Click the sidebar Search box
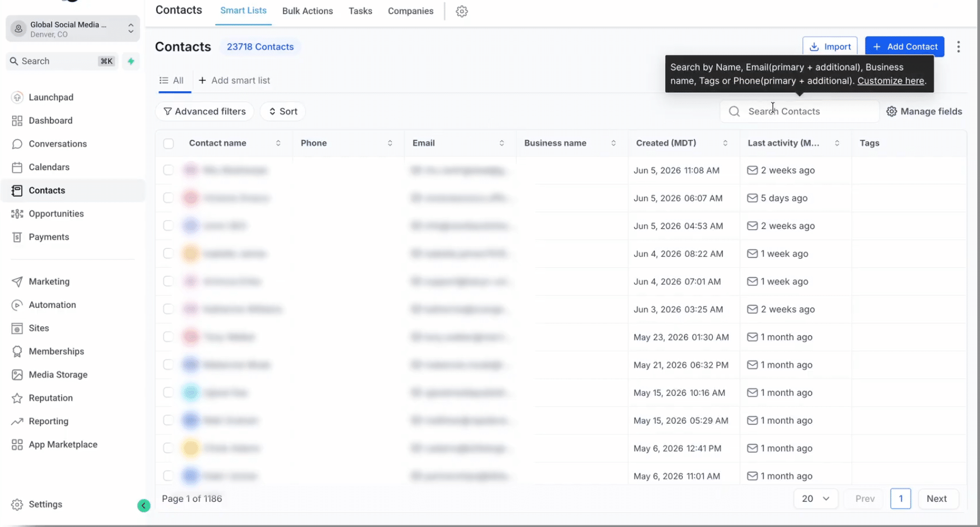Screen dimensions: 980x527 [62, 61]
